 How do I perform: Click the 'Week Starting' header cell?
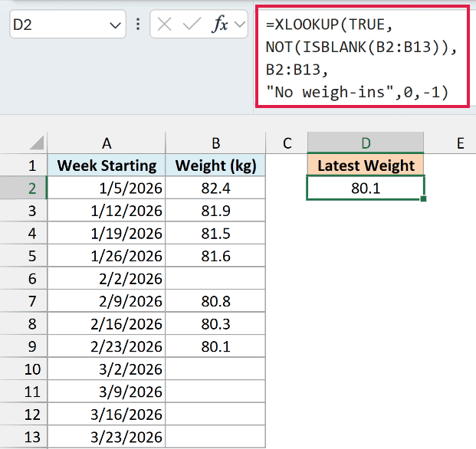(x=107, y=166)
